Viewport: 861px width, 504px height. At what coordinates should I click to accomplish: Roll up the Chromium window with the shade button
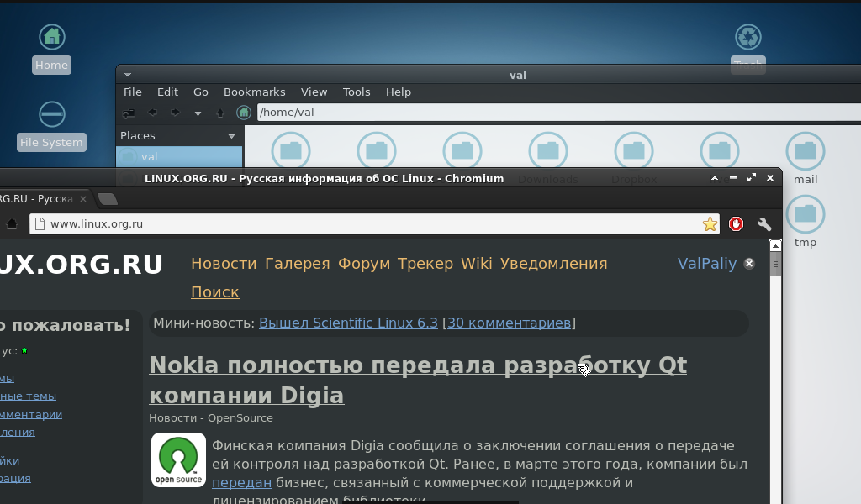(715, 178)
